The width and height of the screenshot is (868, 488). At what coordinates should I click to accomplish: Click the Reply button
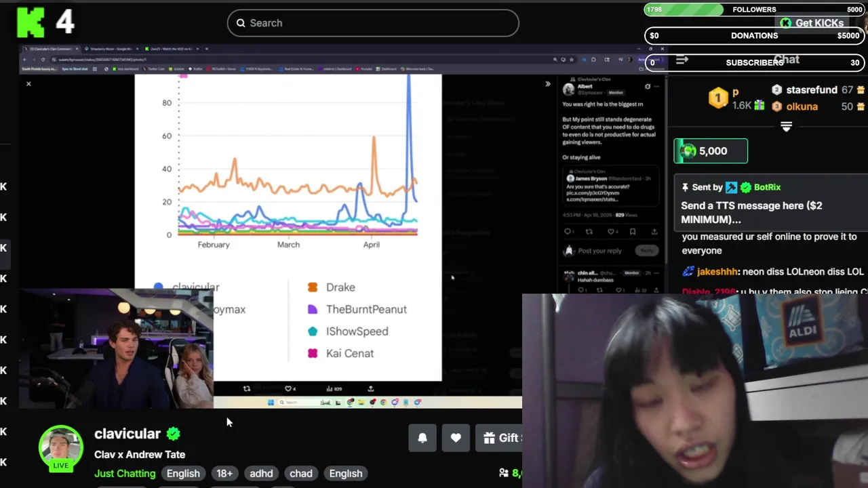[x=647, y=251]
